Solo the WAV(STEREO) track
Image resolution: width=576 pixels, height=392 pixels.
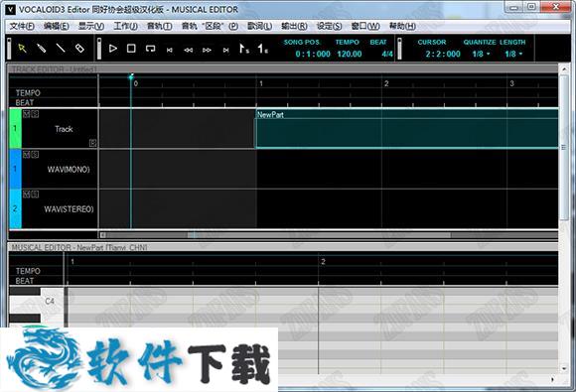point(35,195)
